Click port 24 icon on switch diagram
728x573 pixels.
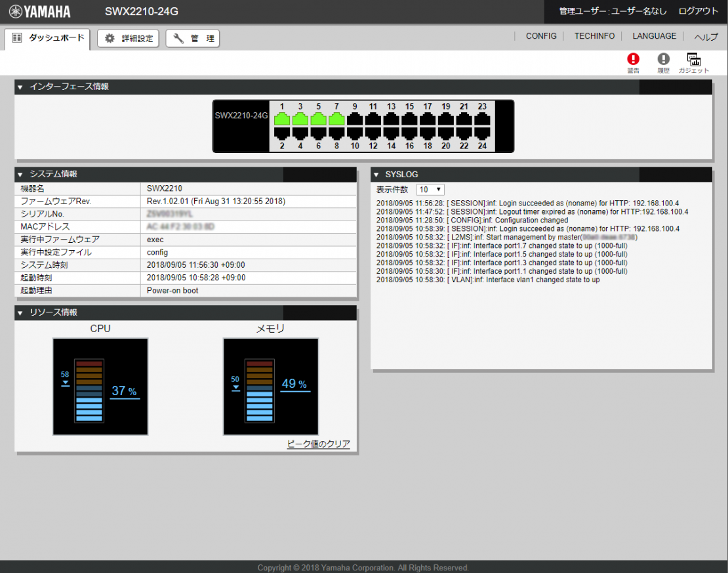pos(483,134)
